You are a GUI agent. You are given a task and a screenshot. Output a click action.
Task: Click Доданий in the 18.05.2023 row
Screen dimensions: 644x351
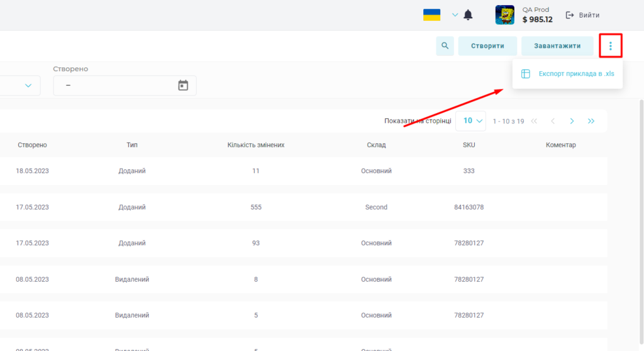[x=132, y=171]
